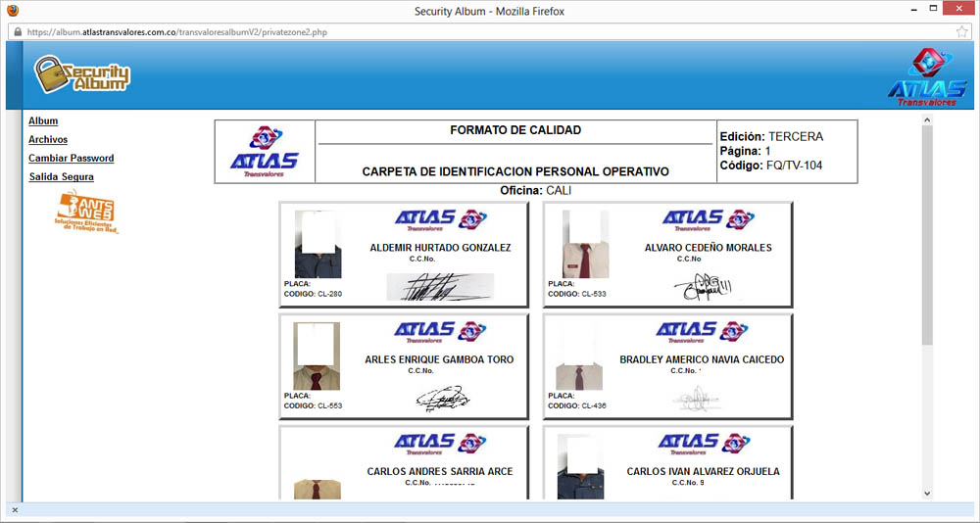Click the photo of Carlos Ivan Alvarez Orjuela
This screenshot has height=523, width=980.
(580, 467)
